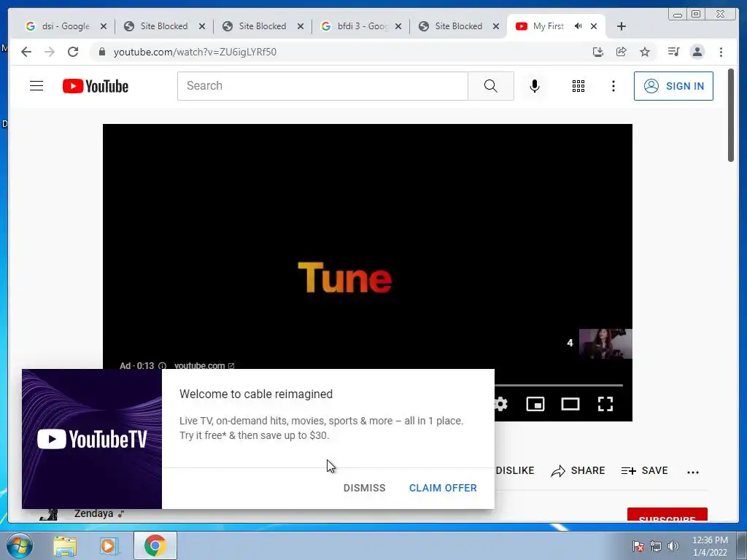This screenshot has width=747, height=560.
Task: Reload the current page
Action: (73, 52)
